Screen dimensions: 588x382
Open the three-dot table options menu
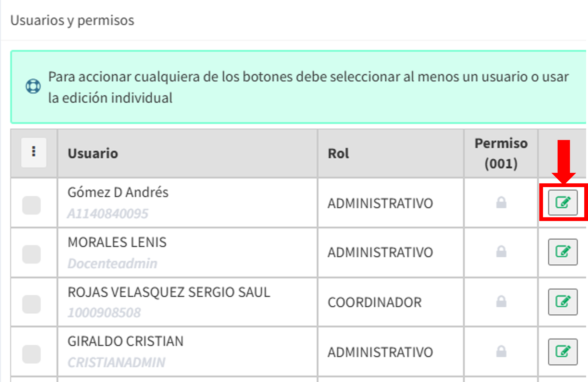34,152
